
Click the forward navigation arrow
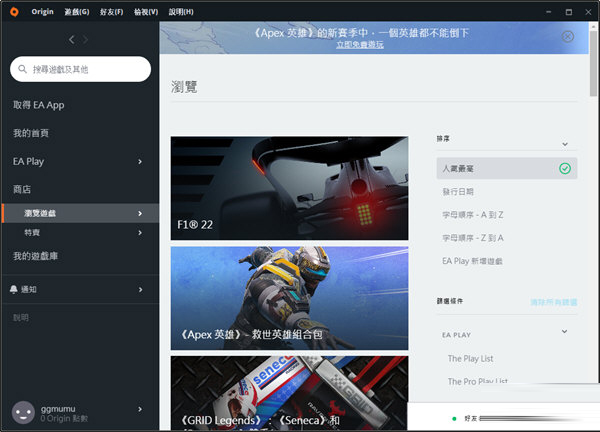[86, 39]
